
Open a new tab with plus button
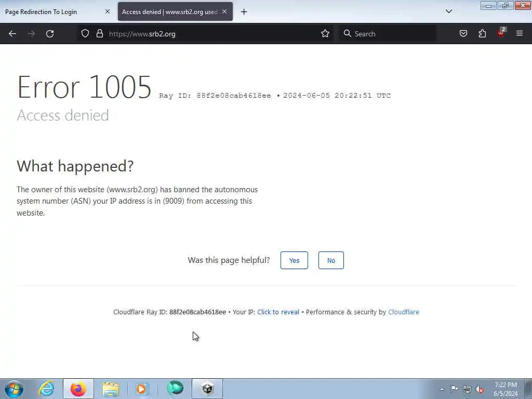pyautogui.click(x=244, y=12)
